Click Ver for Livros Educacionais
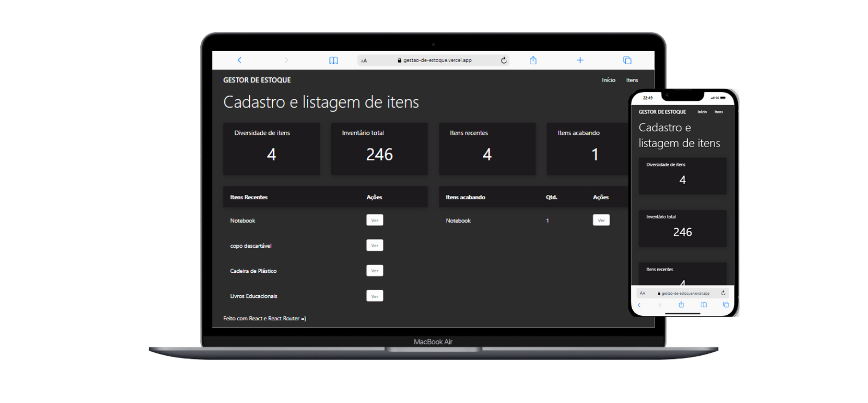The width and height of the screenshot is (868, 403). 375,296
